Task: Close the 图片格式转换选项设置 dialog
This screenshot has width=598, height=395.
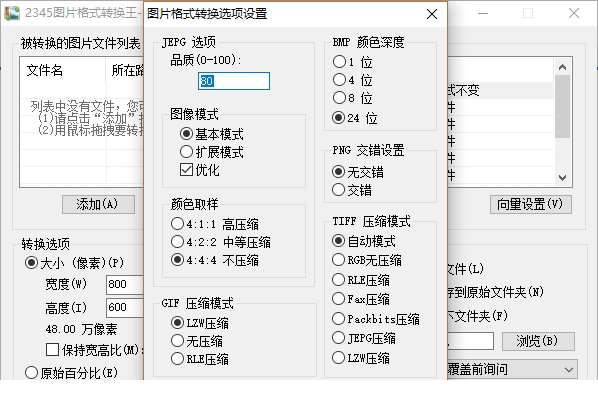Action: click(432, 14)
